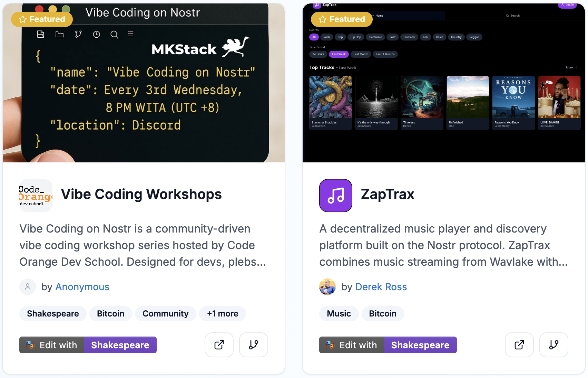Select Jazz genre in ZapTrax preview
This screenshot has width=588, height=378.
(393, 37)
